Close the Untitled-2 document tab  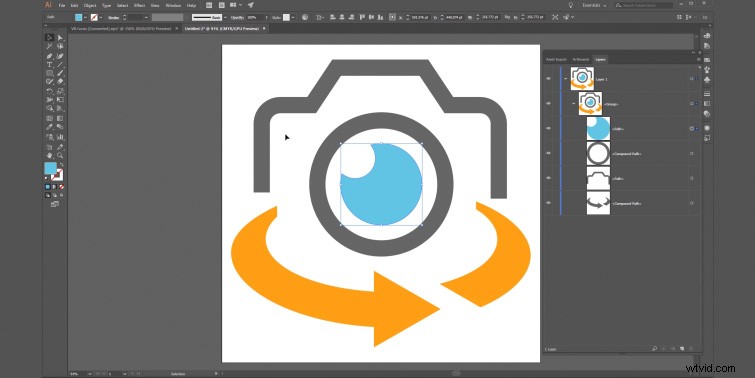[264, 28]
